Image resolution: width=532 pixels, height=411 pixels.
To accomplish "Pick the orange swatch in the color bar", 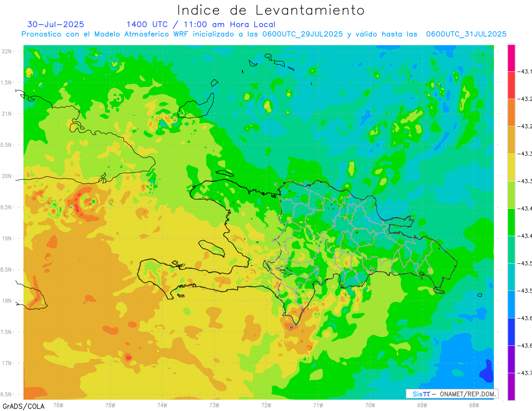I will point(511,113).
